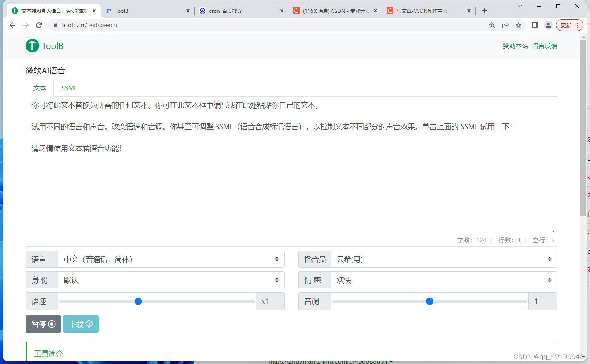Click the textarea resize handle corner
Image resolution: width=590 pixels, height=364 pixels.
pos(554,230)
